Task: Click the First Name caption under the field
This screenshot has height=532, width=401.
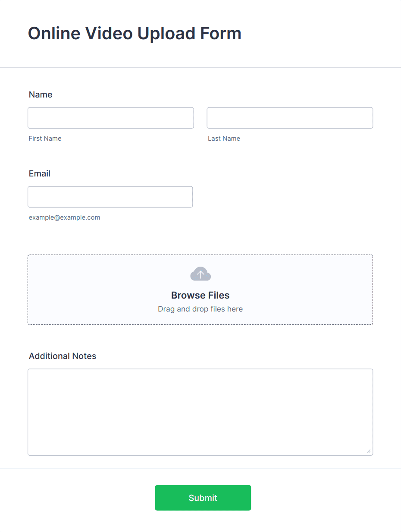Action: (45, 139)
